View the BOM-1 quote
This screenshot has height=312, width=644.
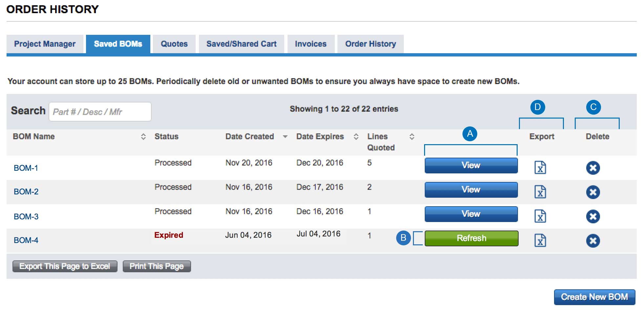tap(471, 165)
